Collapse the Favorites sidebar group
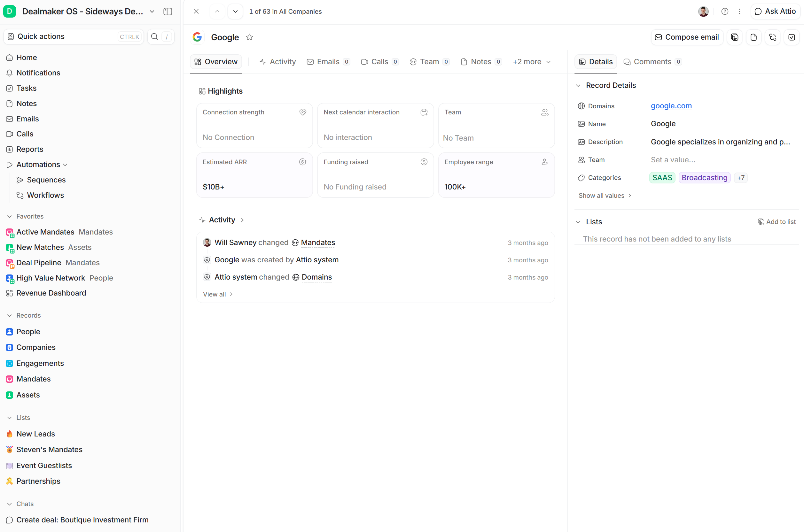The image size is (804, 532). tap(10, 216)
